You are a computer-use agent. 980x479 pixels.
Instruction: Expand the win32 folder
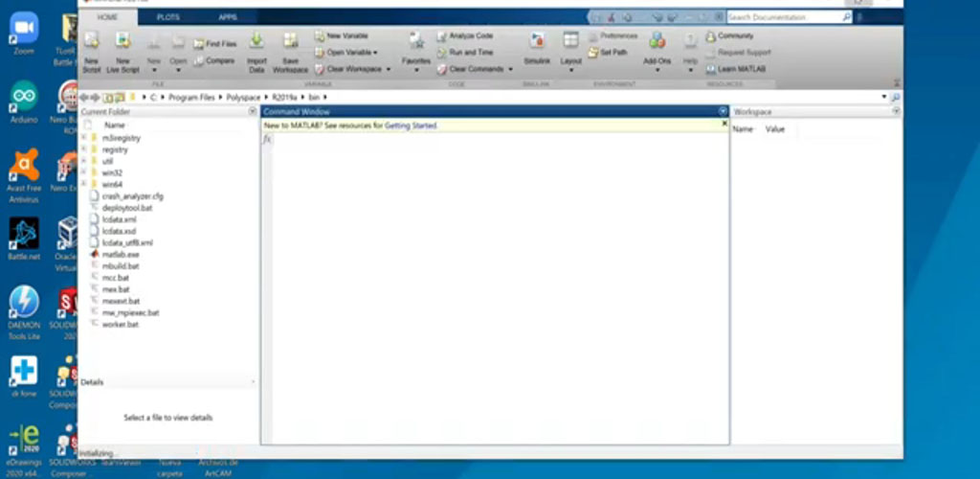(84, 172)
